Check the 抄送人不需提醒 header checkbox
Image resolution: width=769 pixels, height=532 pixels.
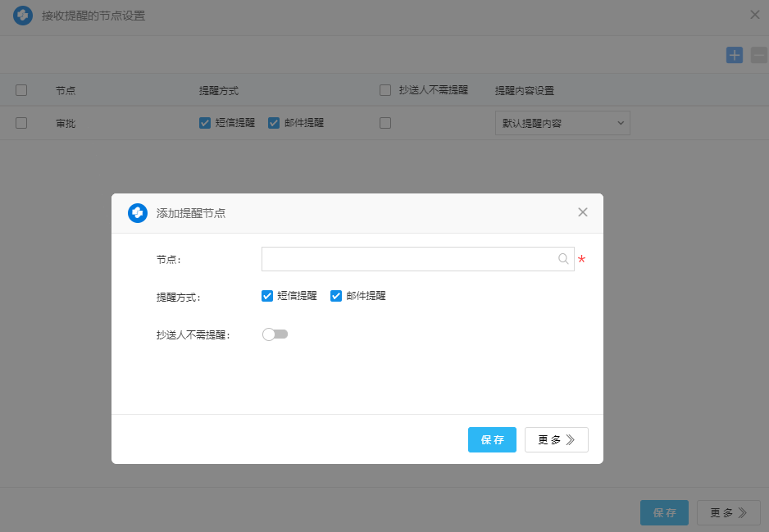coord(385,90)
